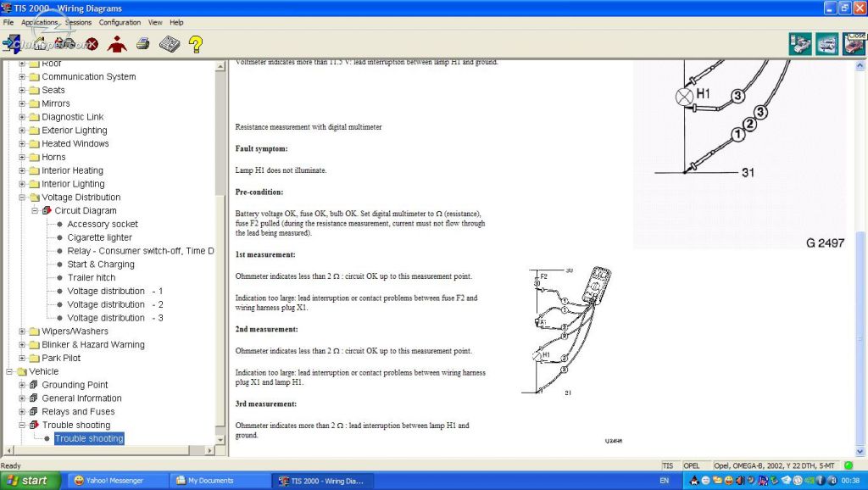Expand the General Information node

(22, 398)
